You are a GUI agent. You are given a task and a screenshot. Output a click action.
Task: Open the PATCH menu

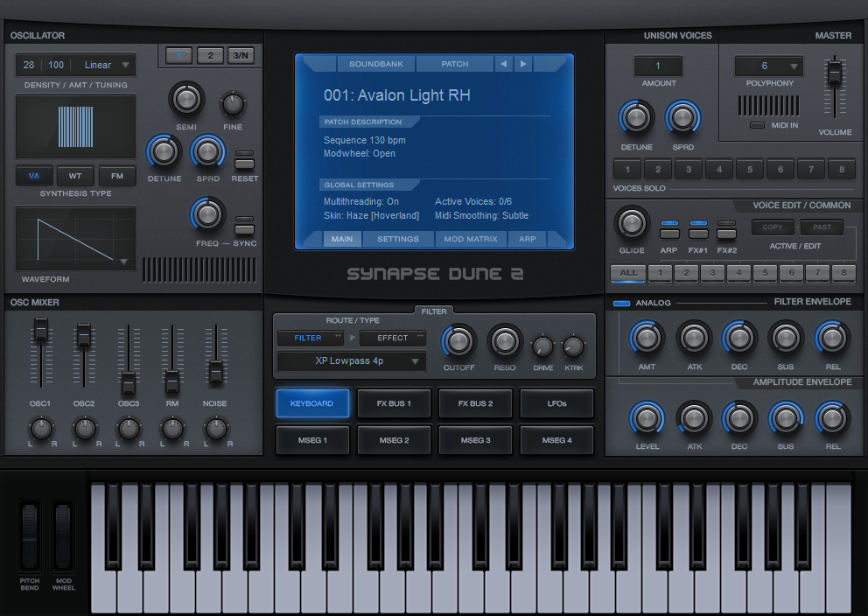pyautogui.click(x=454, y=64)
